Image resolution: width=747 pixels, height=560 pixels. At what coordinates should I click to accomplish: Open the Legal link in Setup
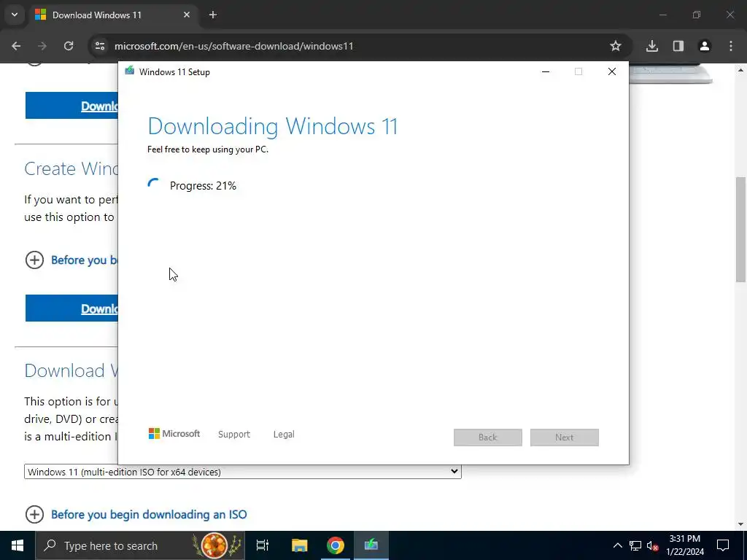pos(284,435)
